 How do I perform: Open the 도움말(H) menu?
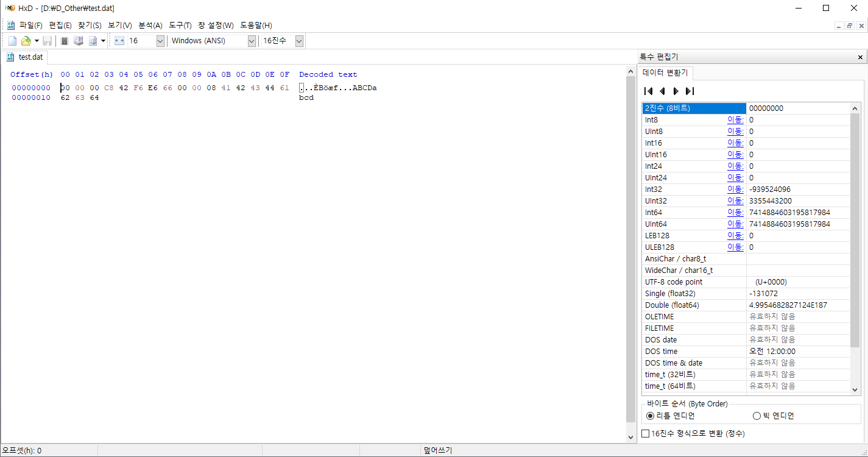pyautogui.click(x=256, y=26)
